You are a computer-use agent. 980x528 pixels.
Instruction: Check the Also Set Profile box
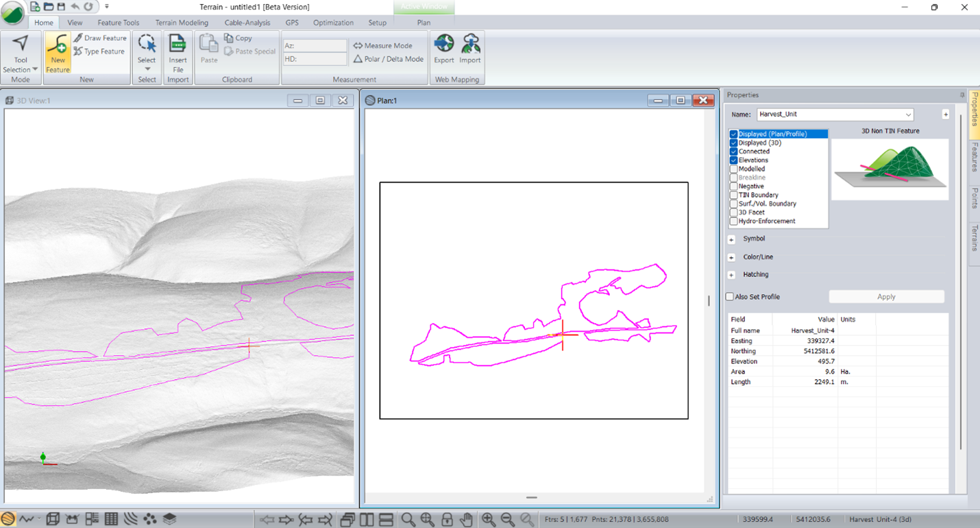(730, 297)
